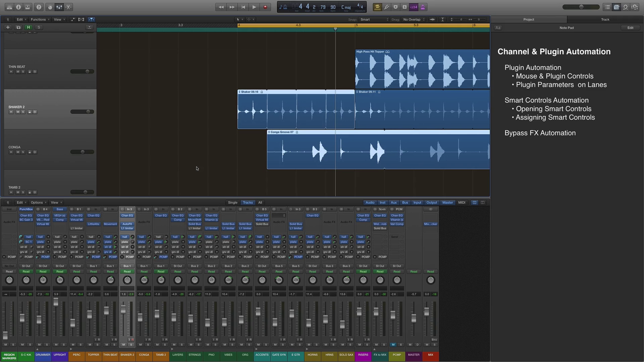The width and height of the screenshot is (644, 362).
Task: Toggle the Audio channel filter button
Action: pyautogui.click(x=370, y=203)
